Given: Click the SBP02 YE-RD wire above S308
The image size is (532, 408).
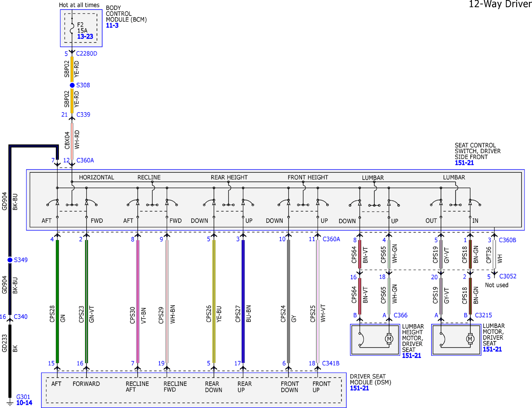Looking at the screenshot, I should coord(72,69).
